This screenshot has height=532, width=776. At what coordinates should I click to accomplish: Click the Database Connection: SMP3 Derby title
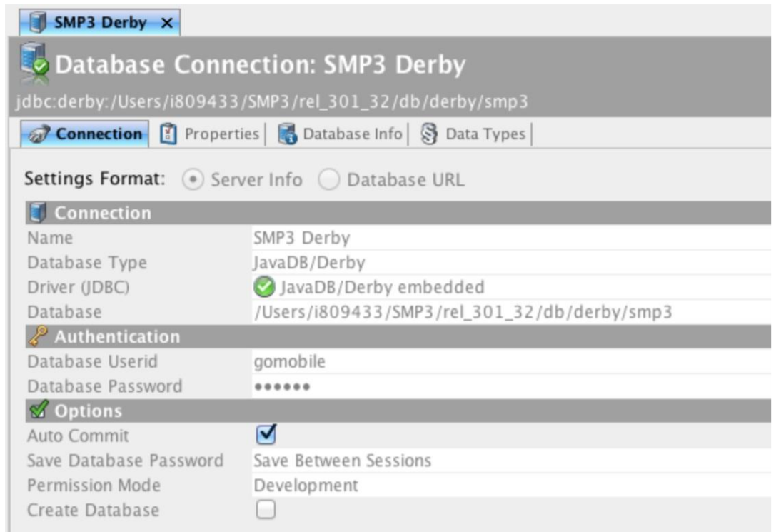point(261,64)
